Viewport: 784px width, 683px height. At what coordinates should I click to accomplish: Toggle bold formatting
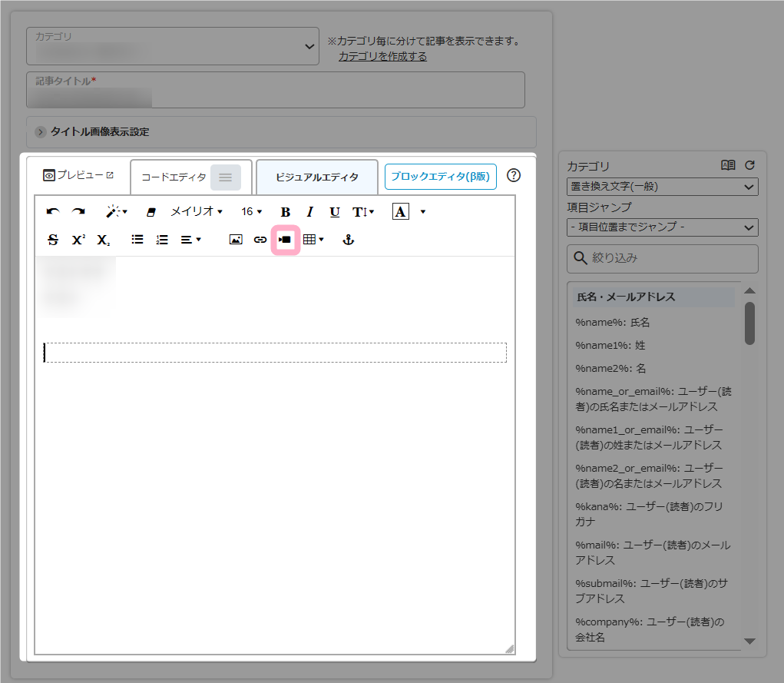click(x=286, y=212)
